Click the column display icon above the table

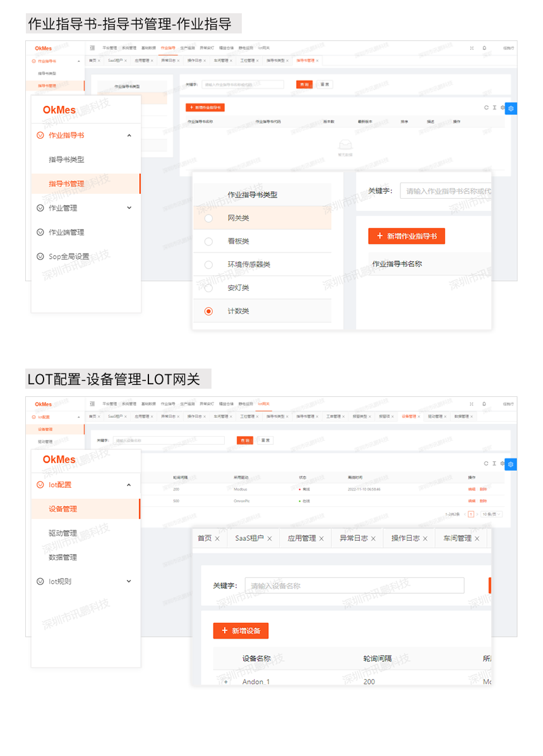(x=494, y=108)
